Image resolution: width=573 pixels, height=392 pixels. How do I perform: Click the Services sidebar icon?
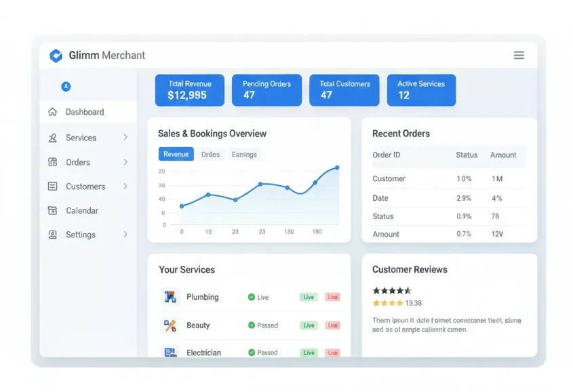(x=53, y=138)
